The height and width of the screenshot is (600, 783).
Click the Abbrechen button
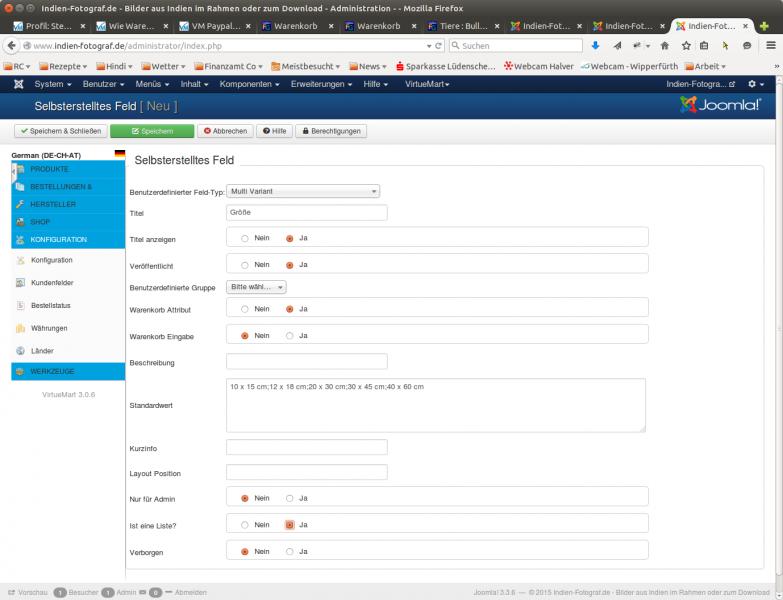click(224, 131)
